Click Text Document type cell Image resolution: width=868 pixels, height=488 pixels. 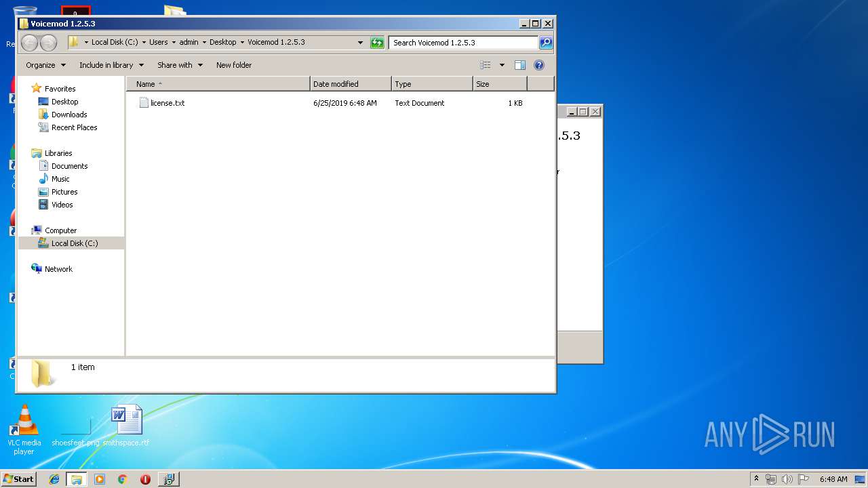tap(420, 103)
